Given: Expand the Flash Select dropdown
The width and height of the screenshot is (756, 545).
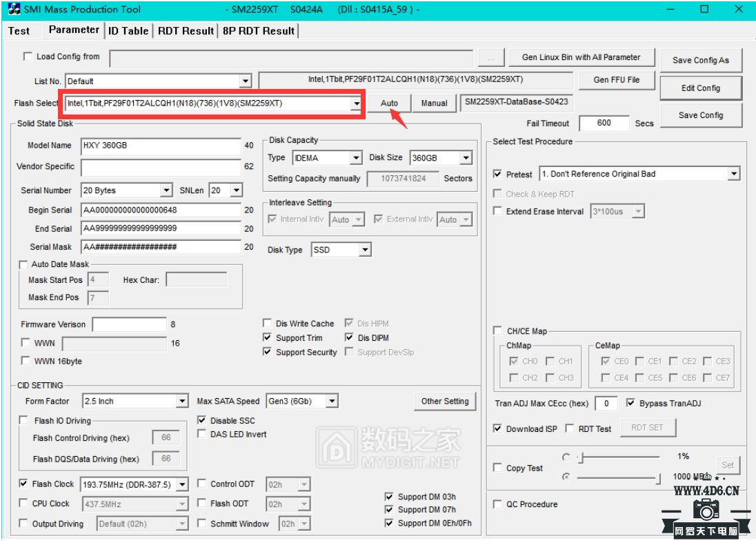Looking at the screenshot, I should (356, 103).
